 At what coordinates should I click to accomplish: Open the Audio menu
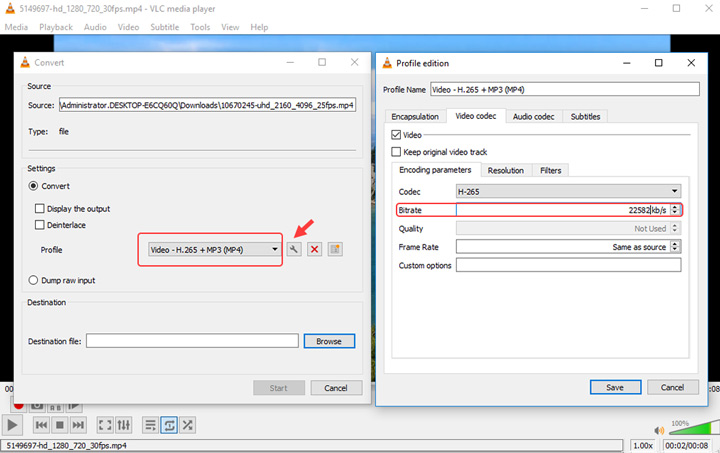[95, 27]
